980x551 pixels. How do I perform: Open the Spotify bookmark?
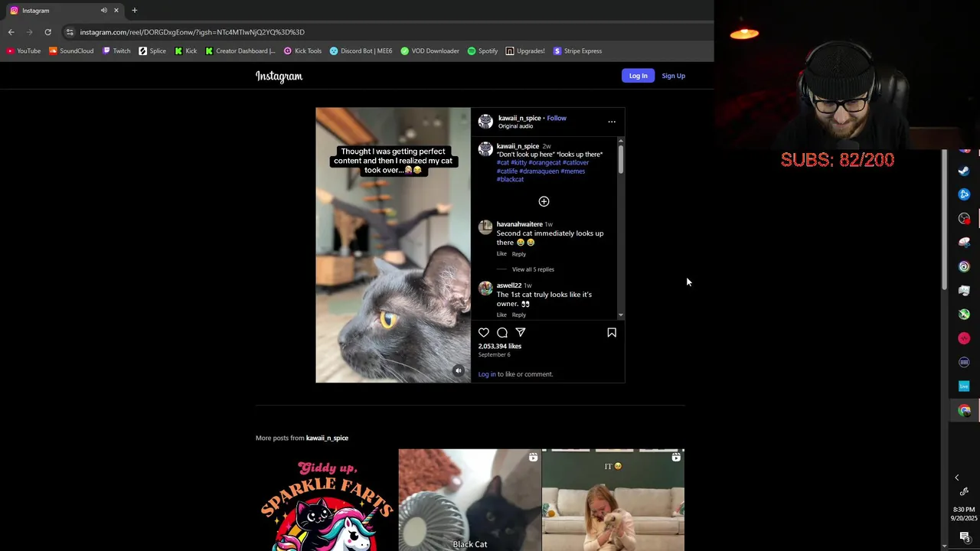482,51
